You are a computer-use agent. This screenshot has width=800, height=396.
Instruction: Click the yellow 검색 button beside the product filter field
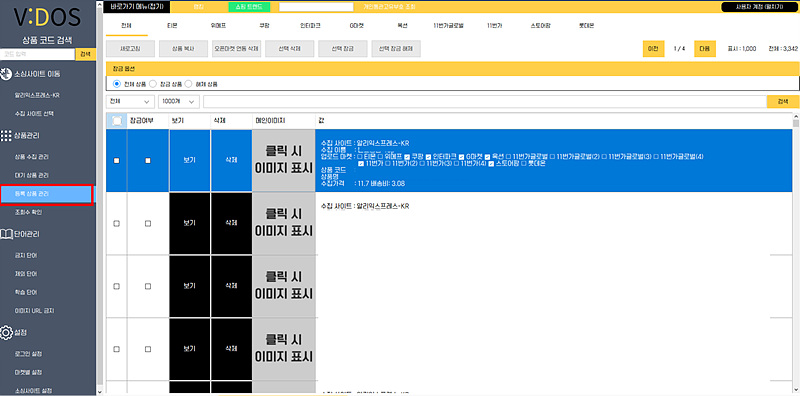783,102
